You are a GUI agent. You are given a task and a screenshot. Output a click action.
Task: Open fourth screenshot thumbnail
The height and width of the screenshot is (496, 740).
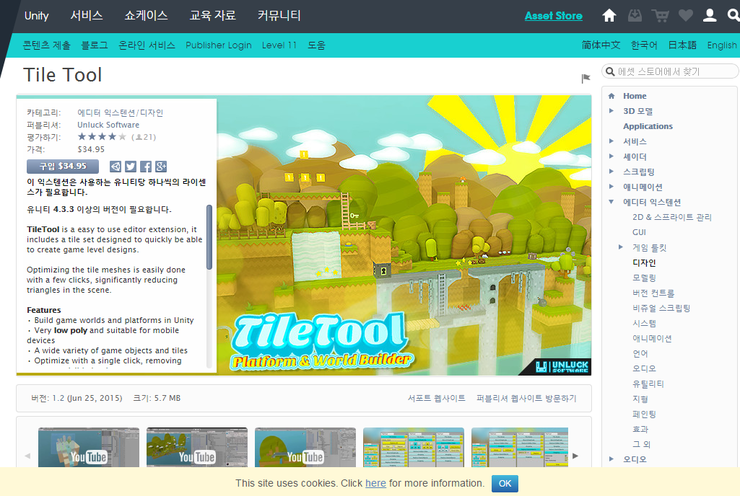tap(413, 448)
